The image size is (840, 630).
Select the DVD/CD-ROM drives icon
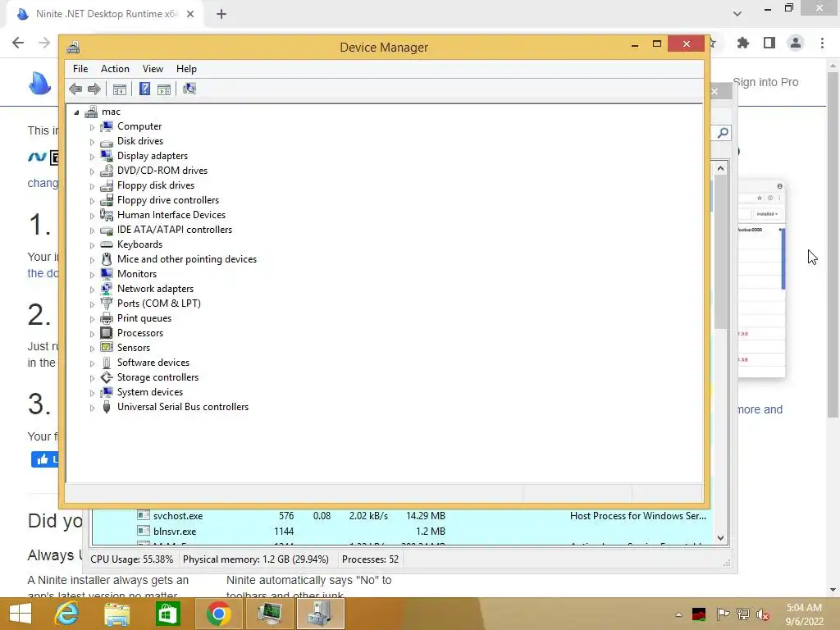(107, 171)
